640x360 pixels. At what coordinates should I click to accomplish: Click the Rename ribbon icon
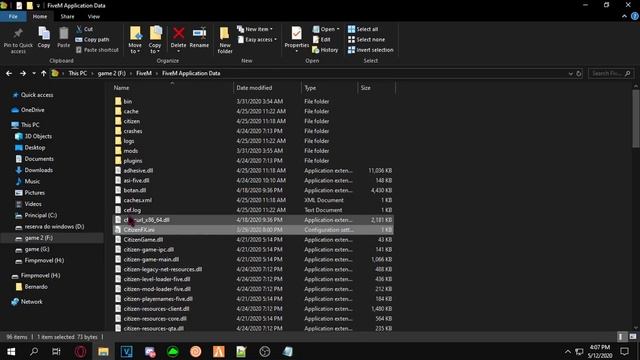(199, 33)
